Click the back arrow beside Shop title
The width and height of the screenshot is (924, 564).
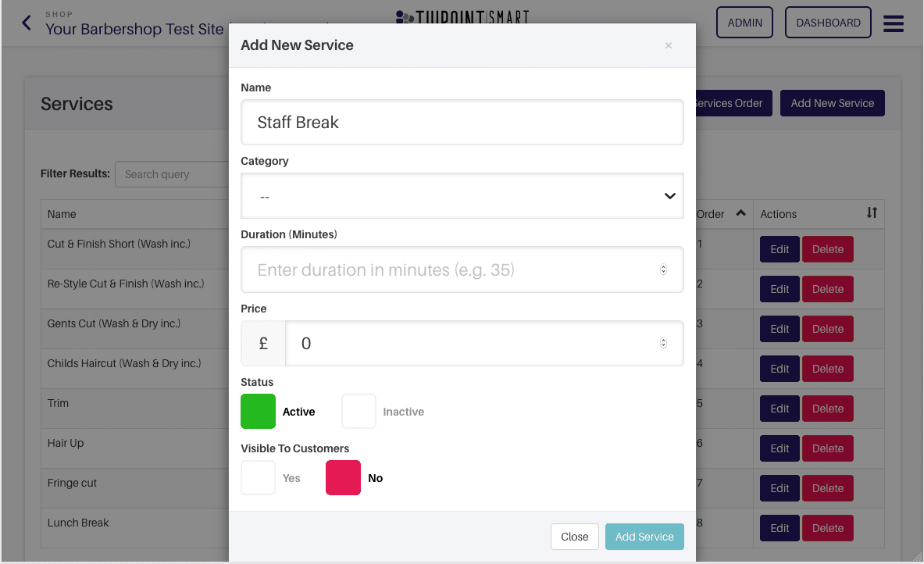[27, 23]
